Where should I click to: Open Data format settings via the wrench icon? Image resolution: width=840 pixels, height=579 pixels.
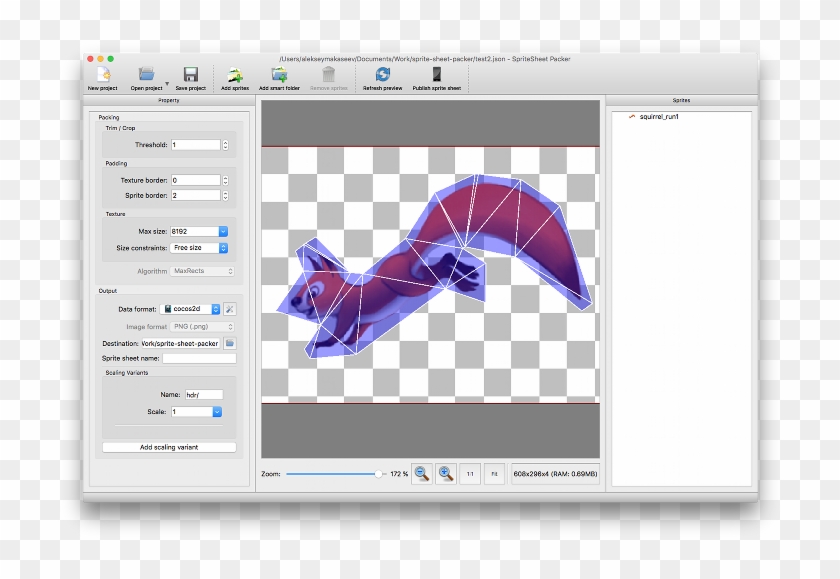tap(229, 308)
